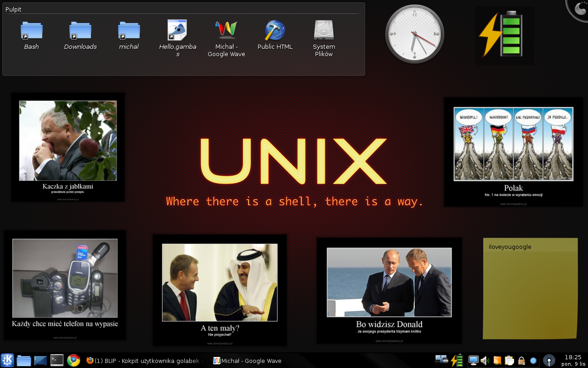Viewport: 588px width, 368px height.
Task: Launch Google Chrome from the panel
Action: coord(73,360)
